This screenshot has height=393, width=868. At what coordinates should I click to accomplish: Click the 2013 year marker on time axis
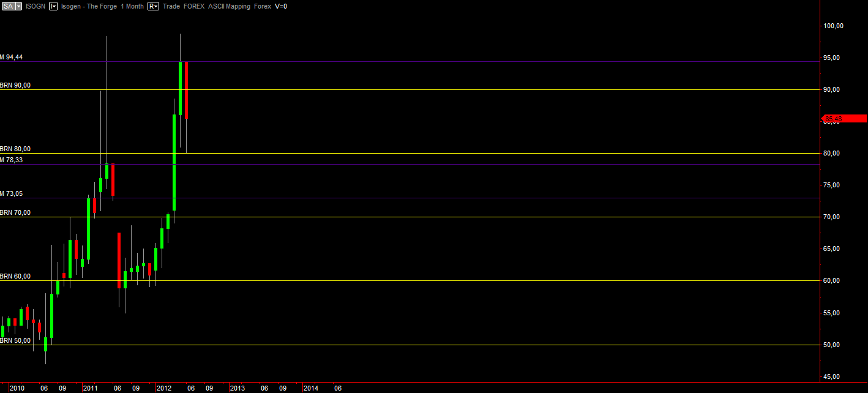238,388
